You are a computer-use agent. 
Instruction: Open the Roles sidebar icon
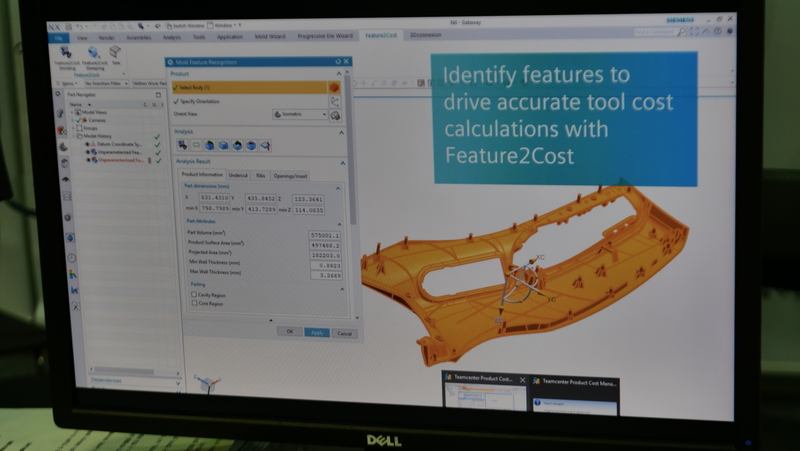pos(74,307)
